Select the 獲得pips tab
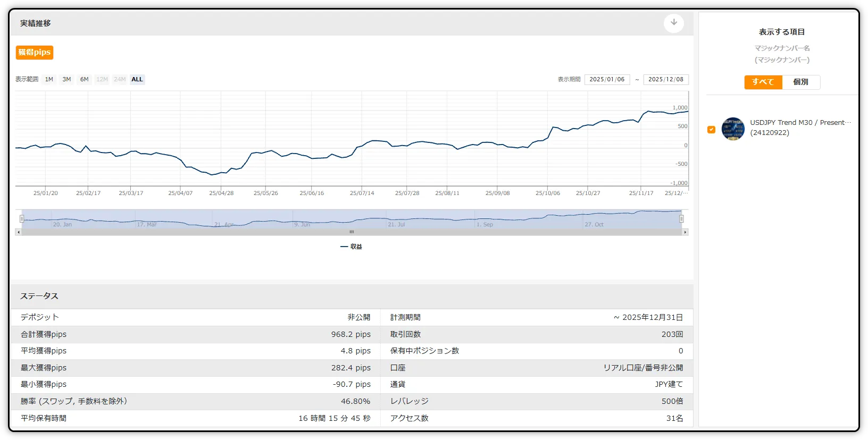868x440 pixels. pos(35,52)
